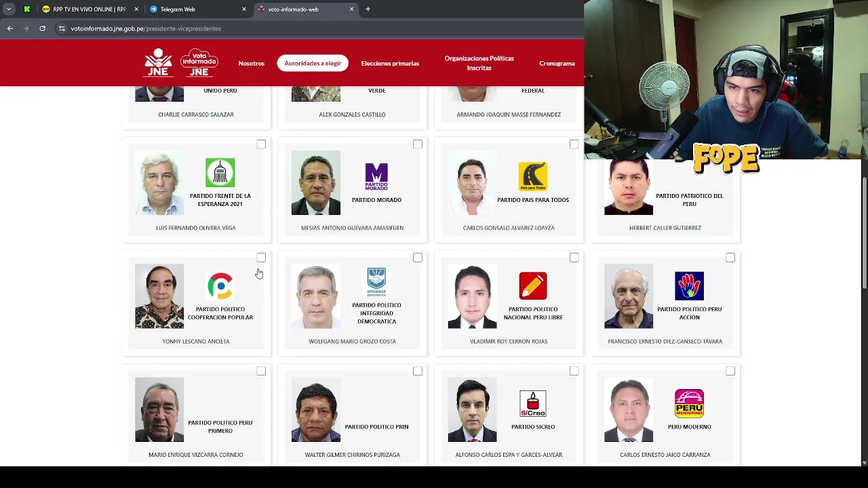Click Wolfgang Mario Grozo Costa photo
Image resolution: width=868 pixels, height=488 pixels.
tap(316, 296)
